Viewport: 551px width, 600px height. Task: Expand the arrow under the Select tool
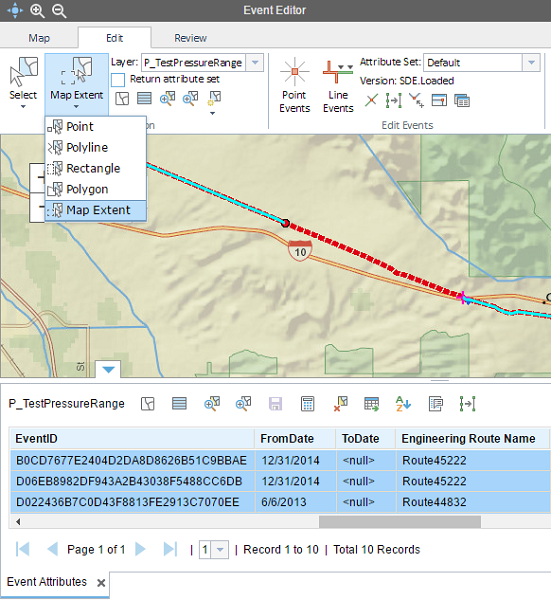(23, 107)
